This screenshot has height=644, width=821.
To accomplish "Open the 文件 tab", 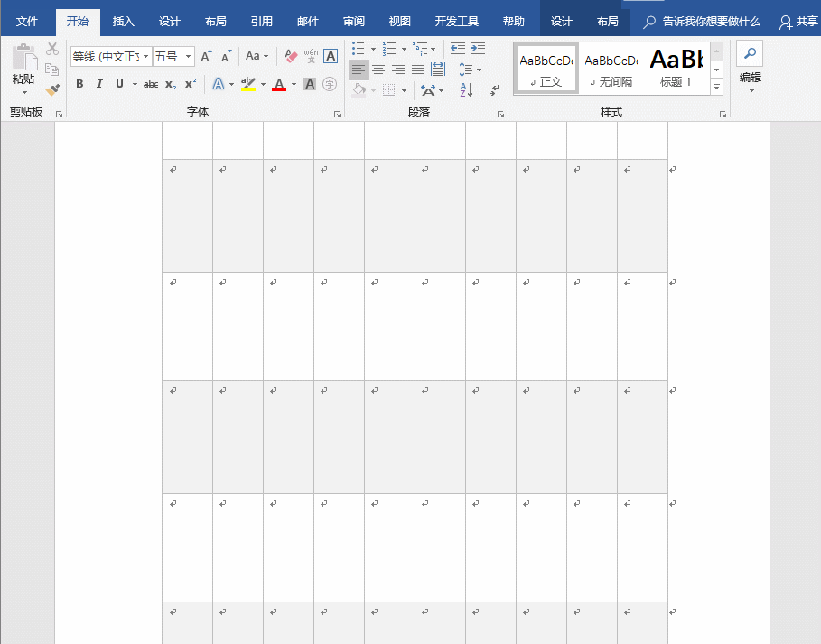I will point(27,22).
